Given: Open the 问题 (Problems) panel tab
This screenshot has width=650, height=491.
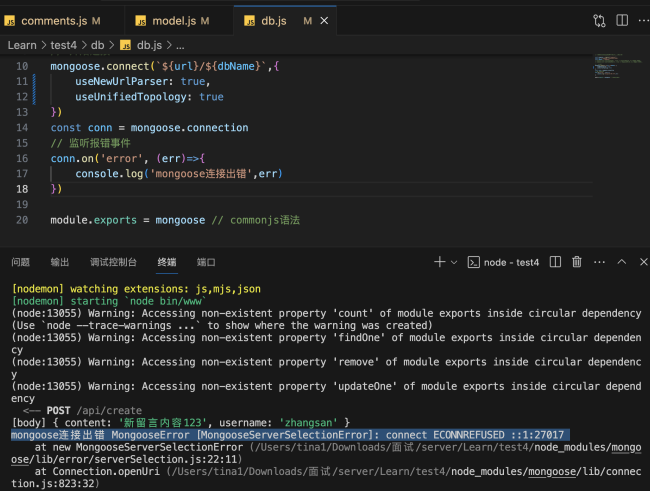Looking at the screenshot, I should (20, 262).
